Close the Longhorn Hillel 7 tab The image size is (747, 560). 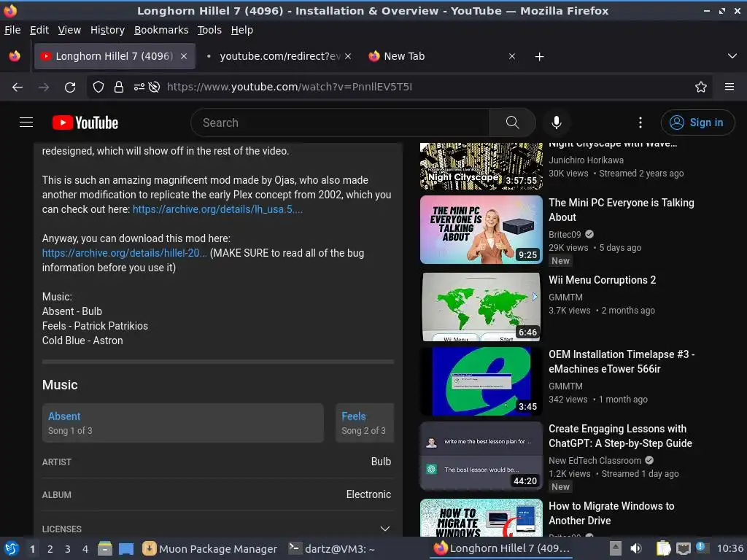(x=184, y=56)
